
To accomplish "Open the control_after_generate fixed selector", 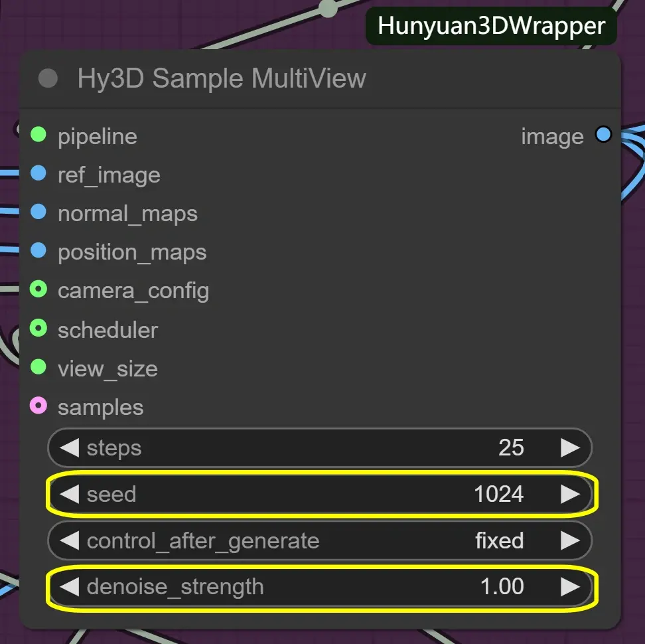I will 500,540.
